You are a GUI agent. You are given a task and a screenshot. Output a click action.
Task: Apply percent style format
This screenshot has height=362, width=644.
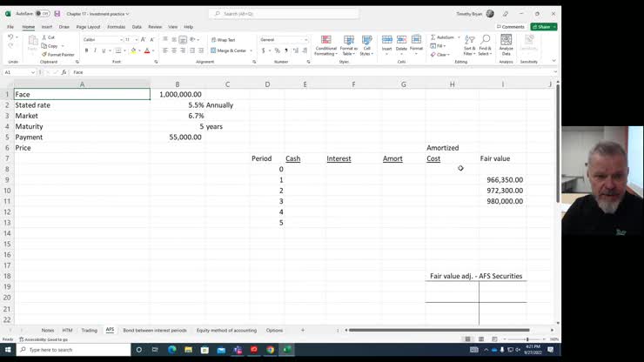278,50
